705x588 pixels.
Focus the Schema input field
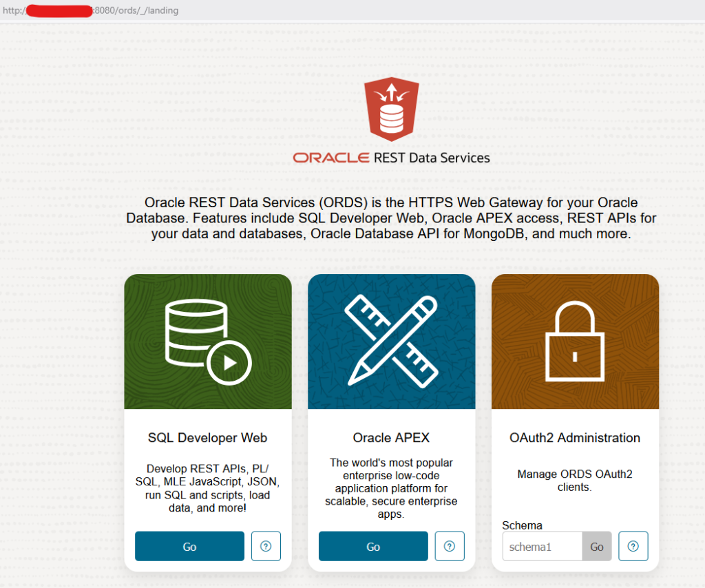(542, 547)
